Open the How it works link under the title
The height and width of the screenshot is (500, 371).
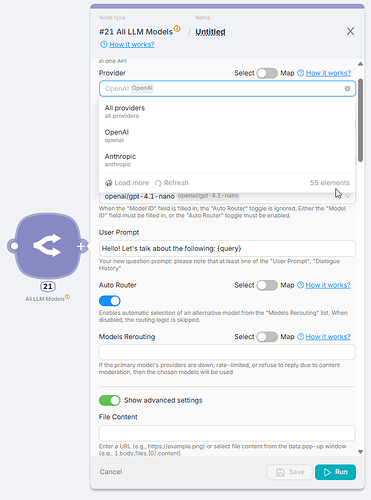click(132, 44)
